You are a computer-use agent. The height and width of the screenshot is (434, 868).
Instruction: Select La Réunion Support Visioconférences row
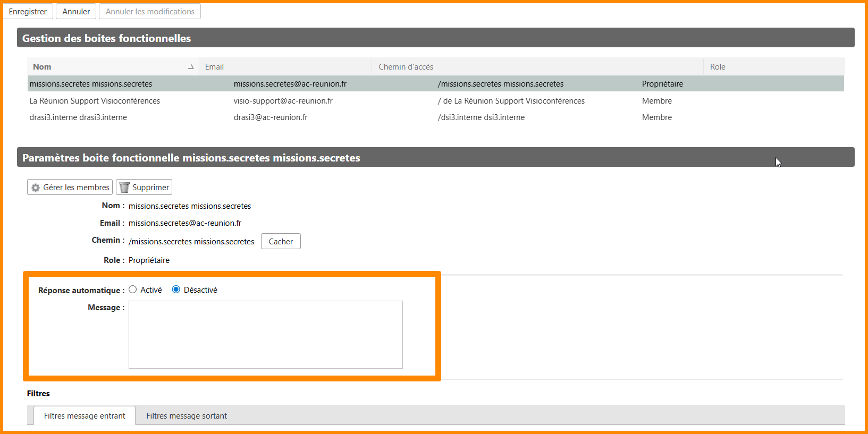tap(95, 101)
